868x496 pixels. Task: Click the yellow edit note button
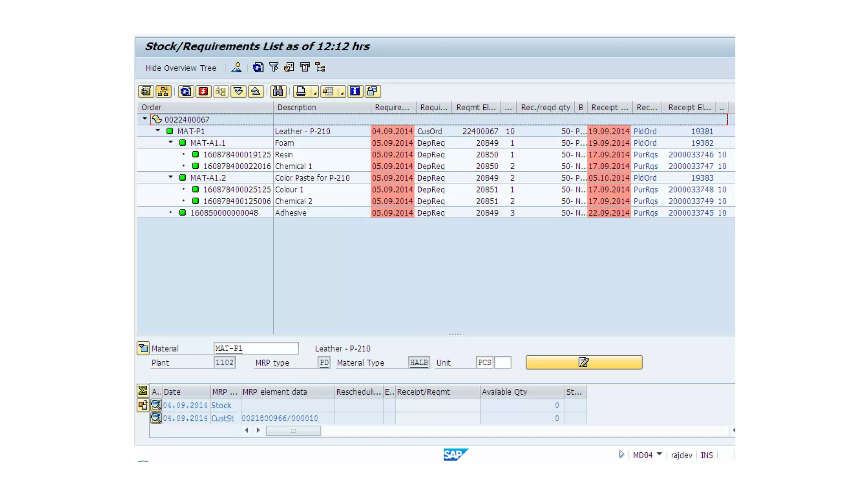click(x=584, y=362)
